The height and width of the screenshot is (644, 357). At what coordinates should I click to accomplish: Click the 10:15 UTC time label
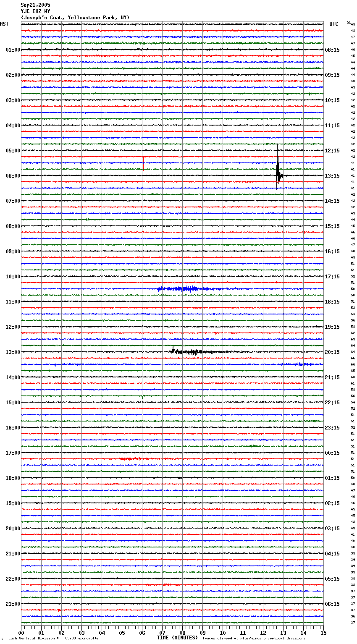332,100
